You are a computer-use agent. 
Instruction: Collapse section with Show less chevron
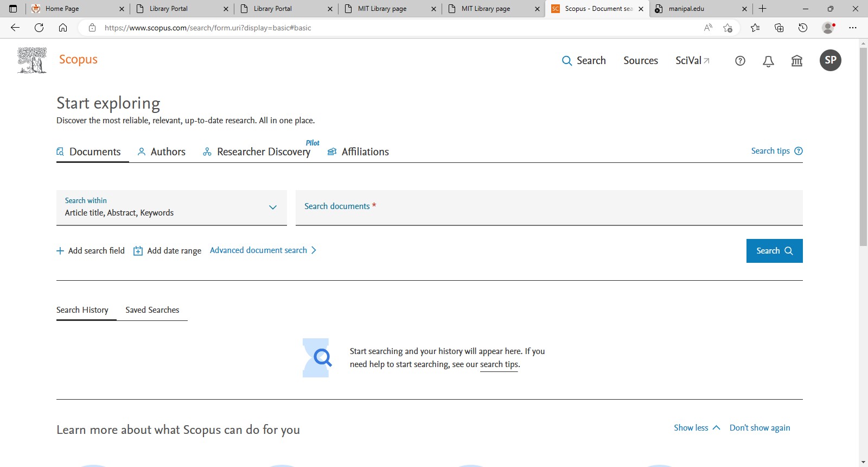(697, 428)
